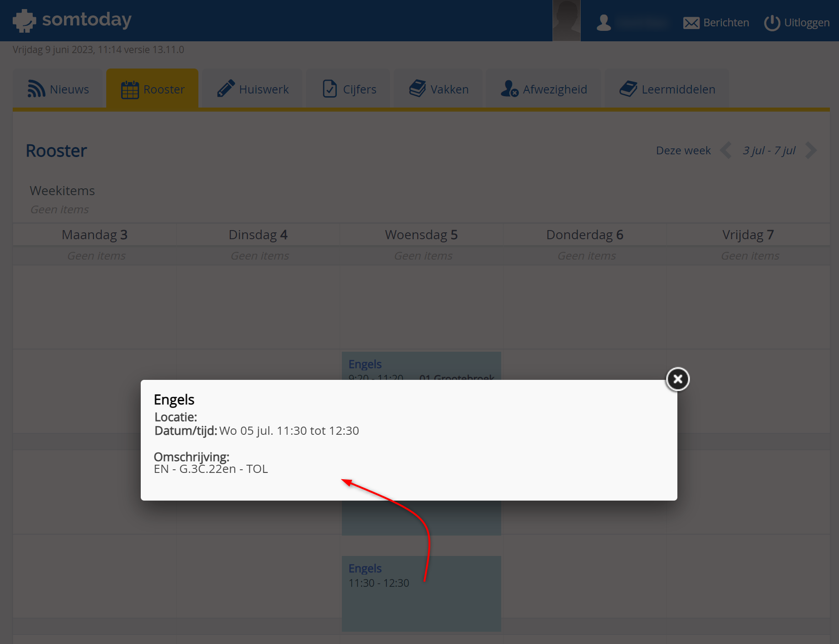Click the popup description EN - G.3C.22en - TOL

point(211,469)
